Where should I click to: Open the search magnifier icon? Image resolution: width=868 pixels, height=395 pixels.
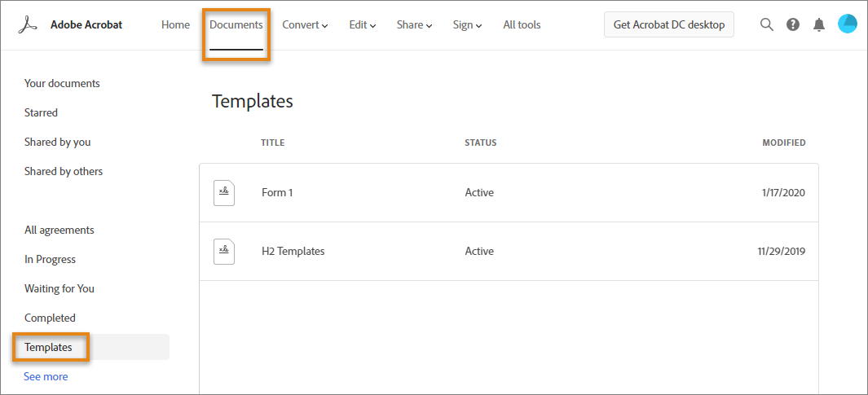(x=766, y=24)
